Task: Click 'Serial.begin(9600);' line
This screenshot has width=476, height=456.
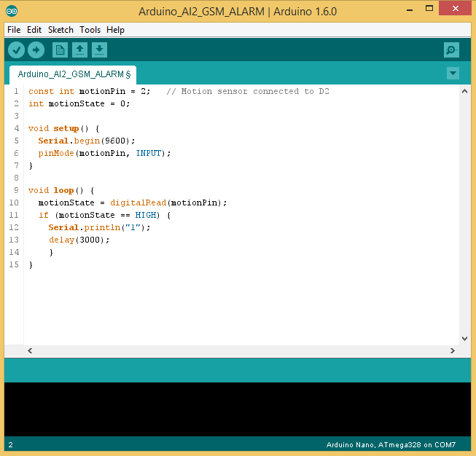Action: pos(87,141)
